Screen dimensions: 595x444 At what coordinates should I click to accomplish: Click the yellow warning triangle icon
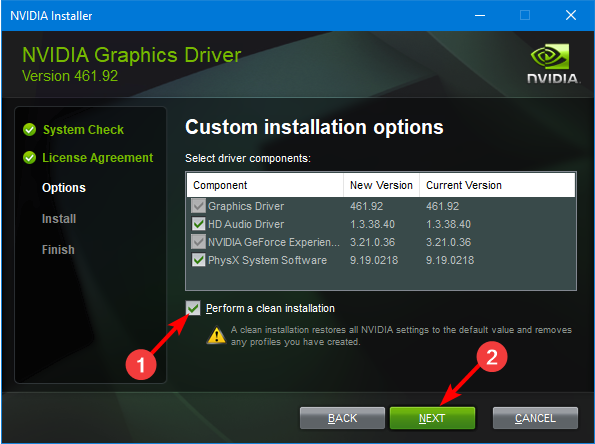(x=216, y=335)
